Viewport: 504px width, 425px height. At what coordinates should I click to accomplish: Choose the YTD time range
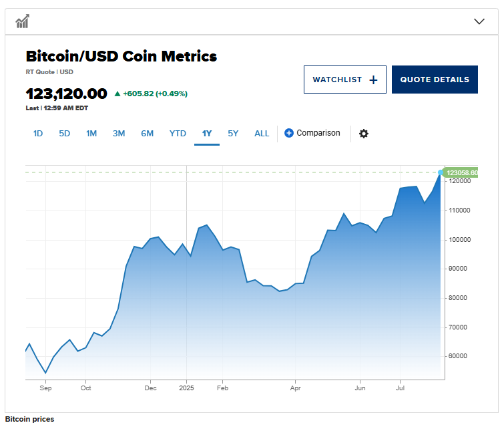(178, 133)
